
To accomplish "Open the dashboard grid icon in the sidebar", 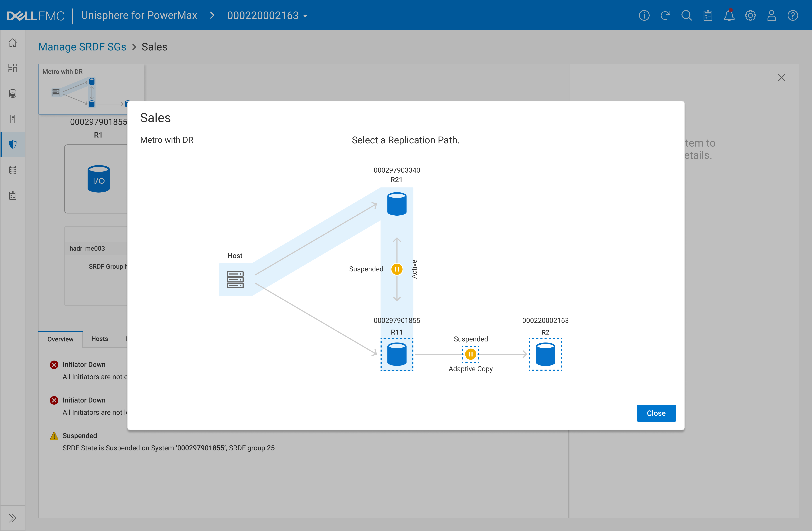I will point(13,68).
